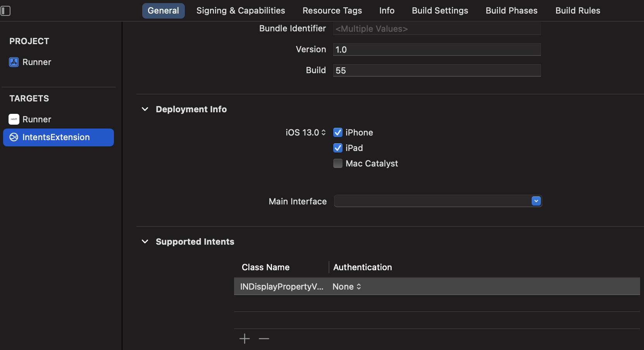The width and height of the screenshot is (644, 350).
Task: Open the iOS 13.0 deployment target popup
Action: (x=306, y=132)
